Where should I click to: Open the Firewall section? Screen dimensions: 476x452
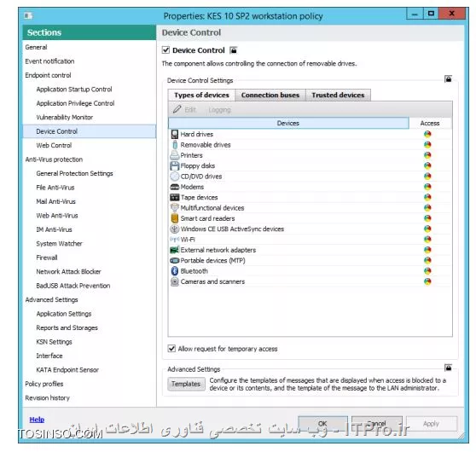click(x=47, y=258)
